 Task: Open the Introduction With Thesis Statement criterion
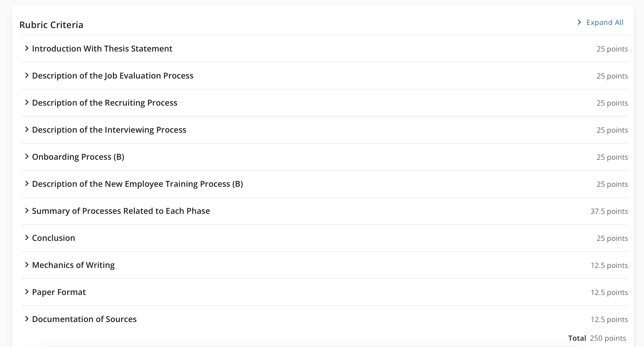click(102, 49)
